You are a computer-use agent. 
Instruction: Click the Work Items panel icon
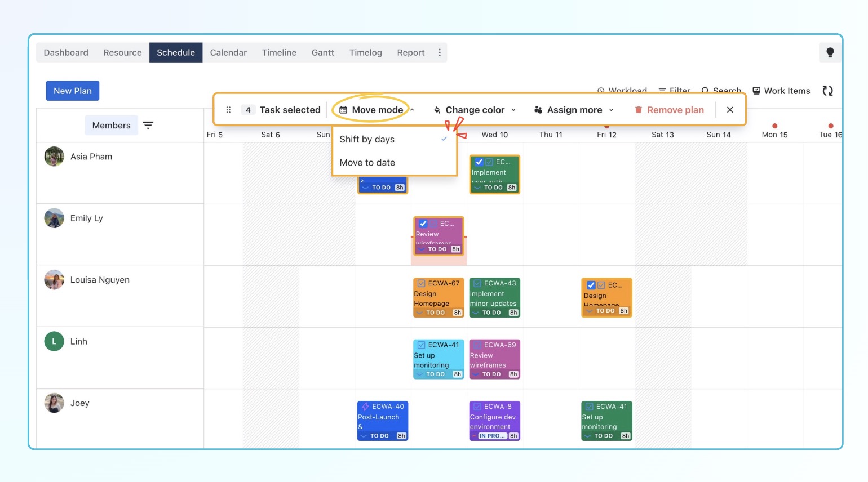[x=756, y=91]
